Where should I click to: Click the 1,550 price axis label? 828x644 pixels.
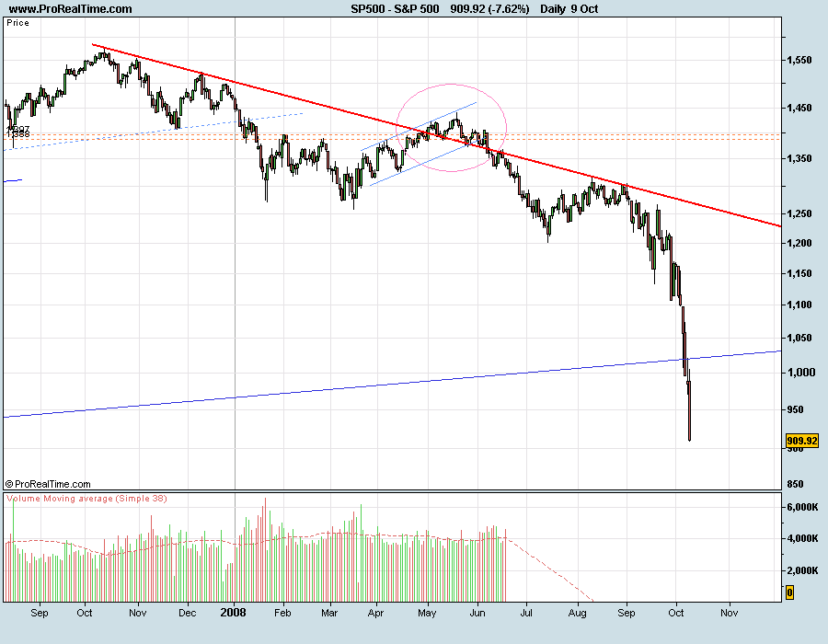tap(799, 60)
